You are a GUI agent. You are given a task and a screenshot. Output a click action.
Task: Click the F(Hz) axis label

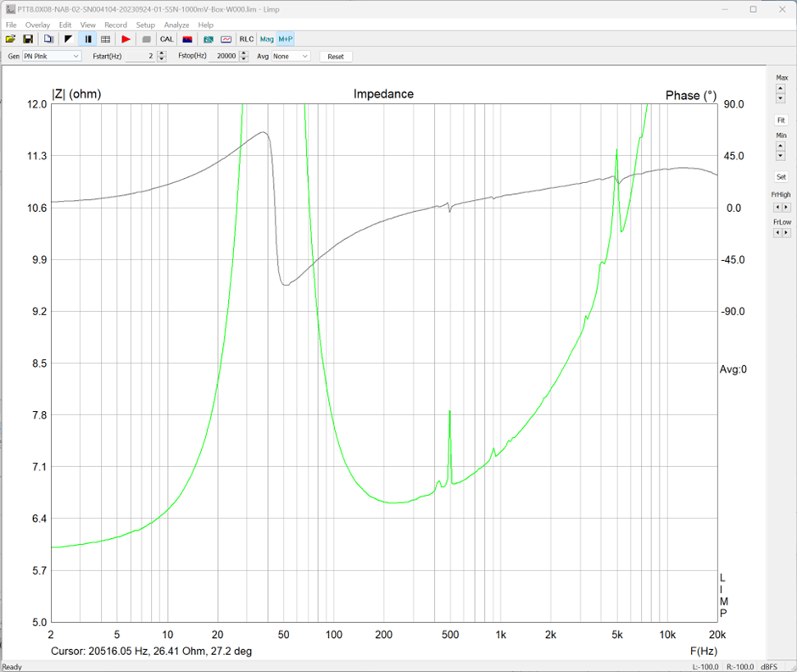(x=704, y=651)
